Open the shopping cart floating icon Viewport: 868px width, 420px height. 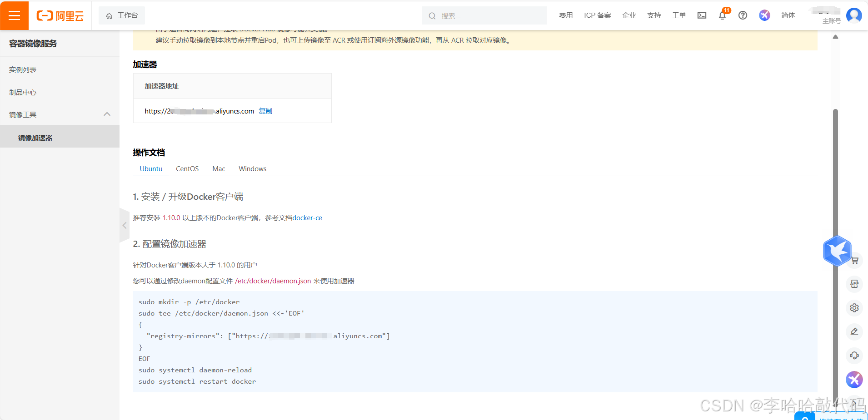click(x=855, y=261)
